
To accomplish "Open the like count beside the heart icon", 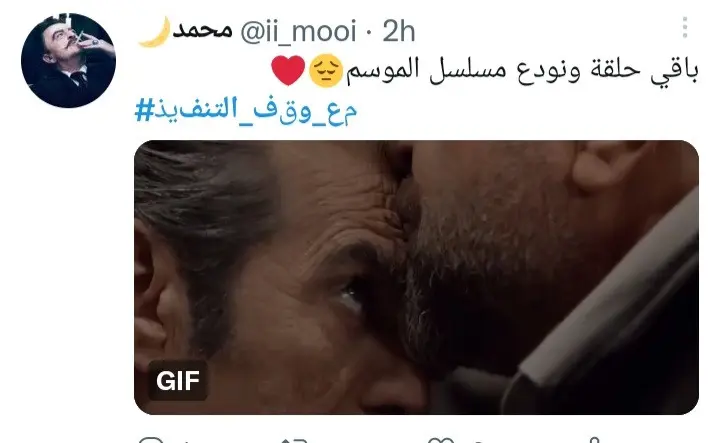I will 478,441.
